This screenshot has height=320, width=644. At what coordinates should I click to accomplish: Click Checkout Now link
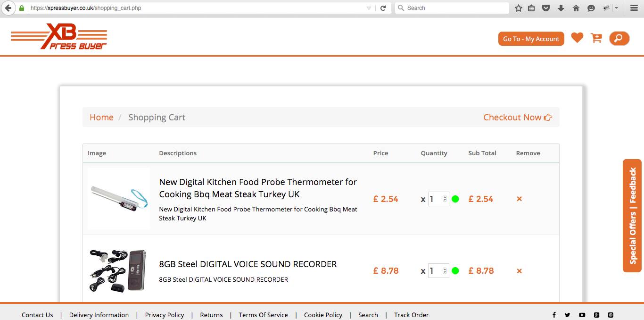point(517,118)
